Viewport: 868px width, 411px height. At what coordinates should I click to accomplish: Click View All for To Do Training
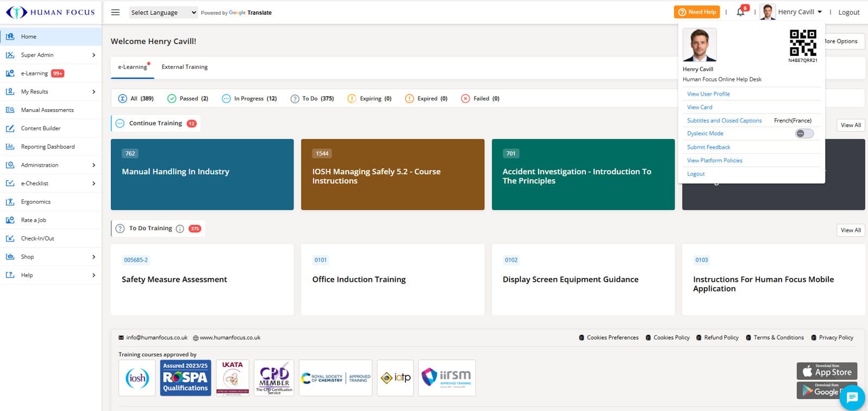[x=851, y=230]
